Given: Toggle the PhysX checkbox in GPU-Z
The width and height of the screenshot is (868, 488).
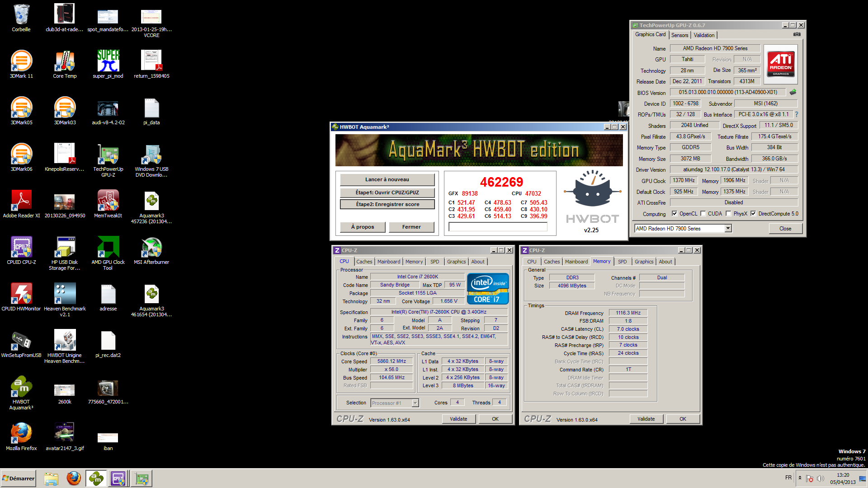Looking at the screenshot, I should pyautogui.click(x=728, y=214).
